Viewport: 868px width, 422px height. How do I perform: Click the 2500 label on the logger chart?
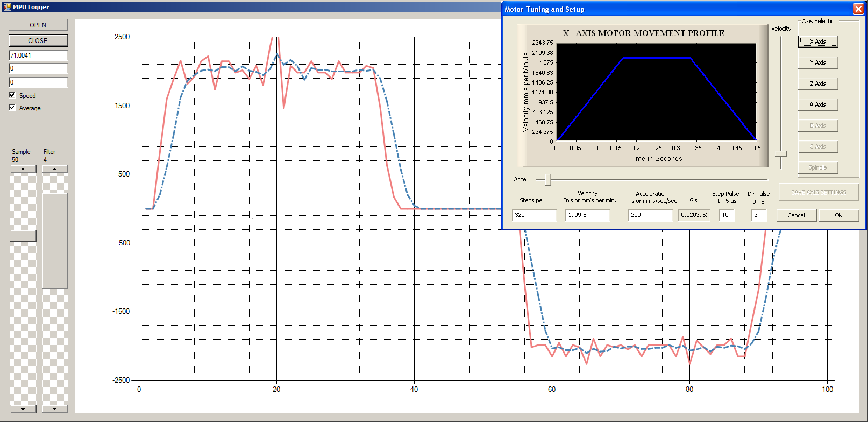[x=122, y=37]
